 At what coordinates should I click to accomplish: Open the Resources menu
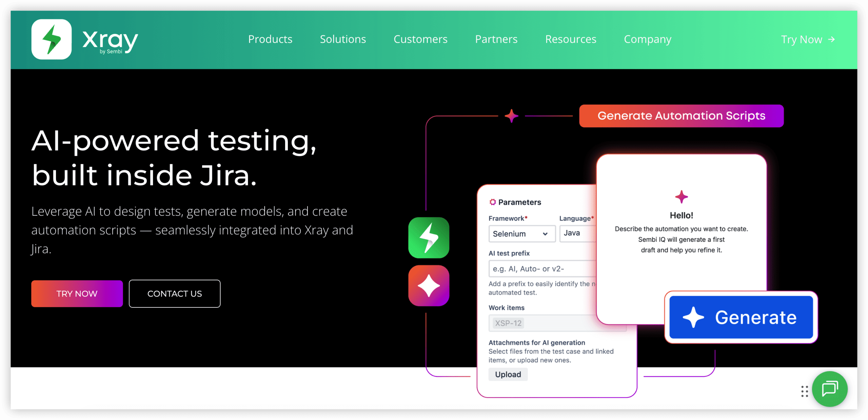click(571, 39)
